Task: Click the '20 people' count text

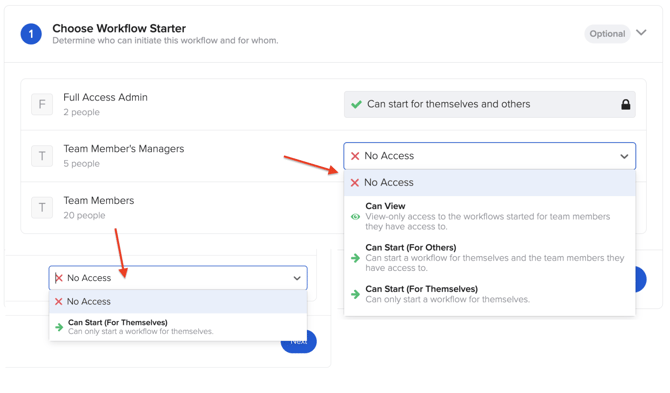Action: pos(84,215)
